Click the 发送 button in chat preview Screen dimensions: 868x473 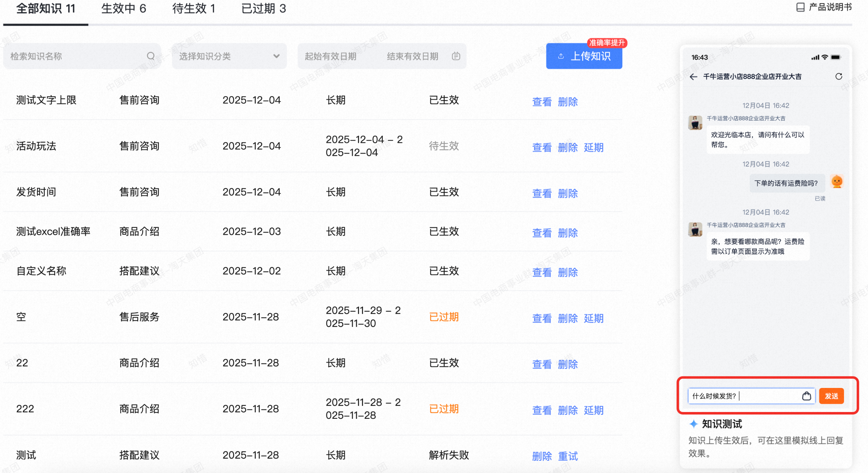[x=831, y=396]
